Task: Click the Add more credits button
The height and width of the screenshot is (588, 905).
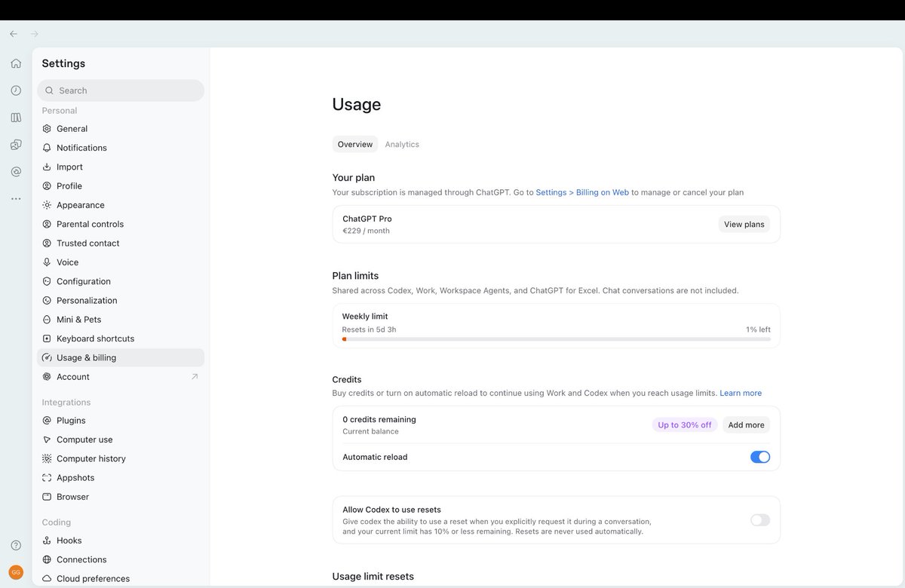Action: [x=747, y=425]
